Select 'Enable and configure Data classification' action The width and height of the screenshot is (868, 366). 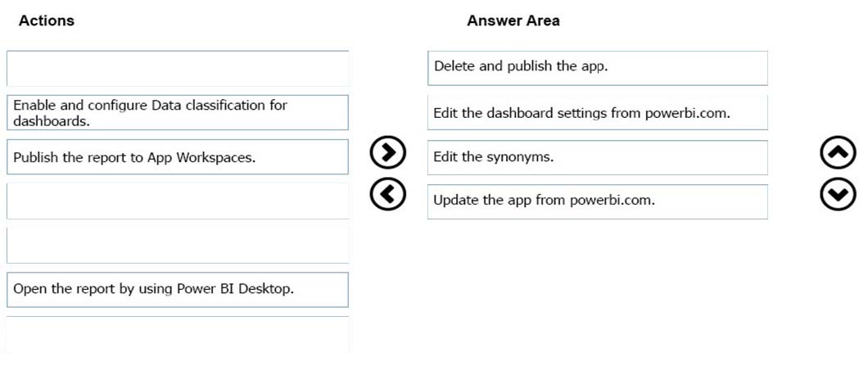[178, 112]
